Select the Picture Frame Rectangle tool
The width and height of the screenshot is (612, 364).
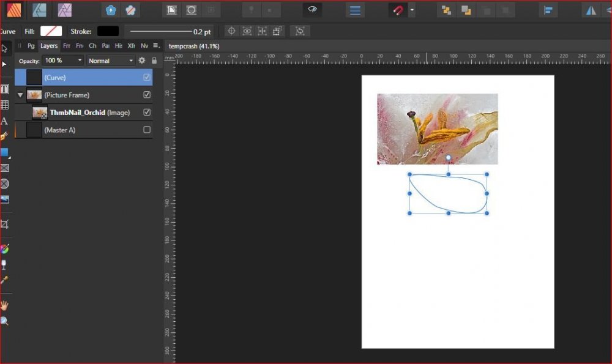[x=4, y=168]
